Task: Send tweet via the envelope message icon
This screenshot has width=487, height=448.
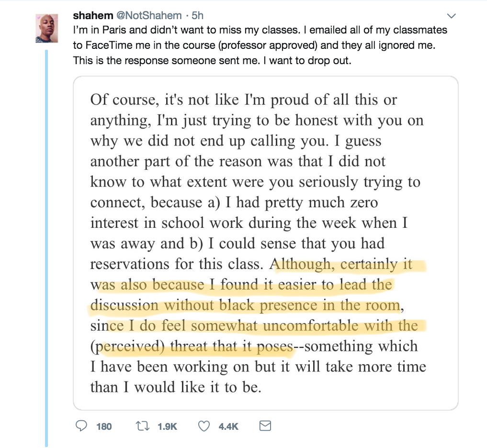Action: click(265, 426)
